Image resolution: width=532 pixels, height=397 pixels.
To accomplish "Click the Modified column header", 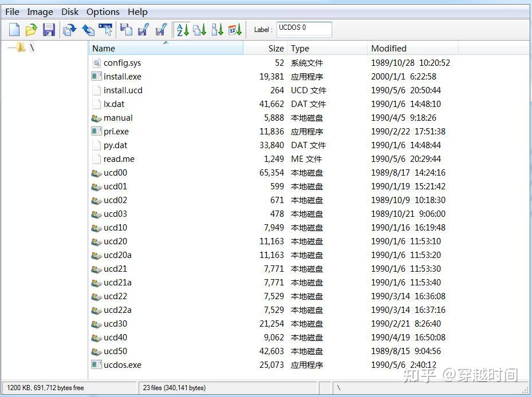I will point(389,49).
